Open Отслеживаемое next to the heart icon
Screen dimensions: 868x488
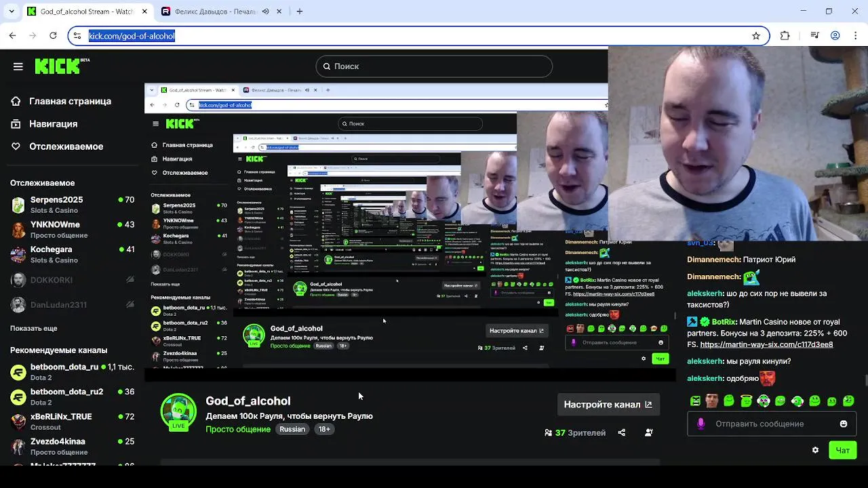click(66, 146)
